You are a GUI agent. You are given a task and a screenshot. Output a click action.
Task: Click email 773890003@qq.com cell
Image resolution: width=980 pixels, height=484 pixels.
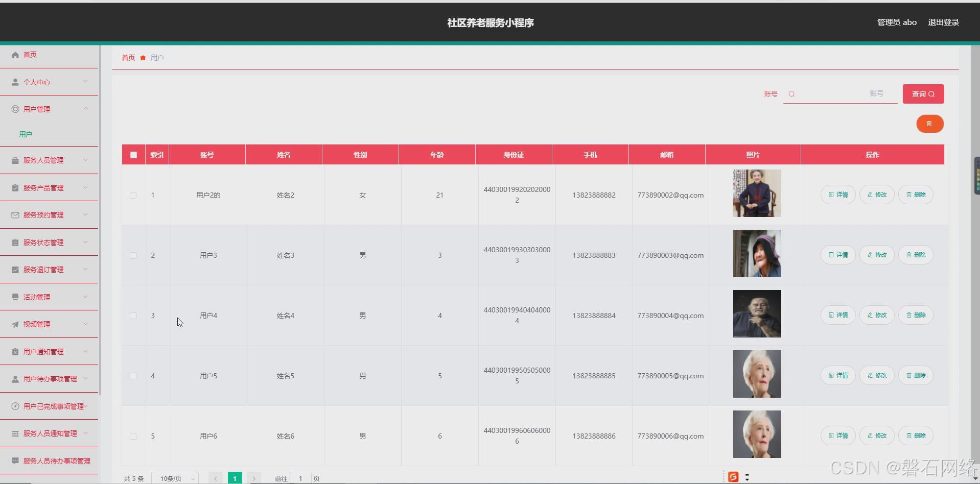(x=670, y=255)
